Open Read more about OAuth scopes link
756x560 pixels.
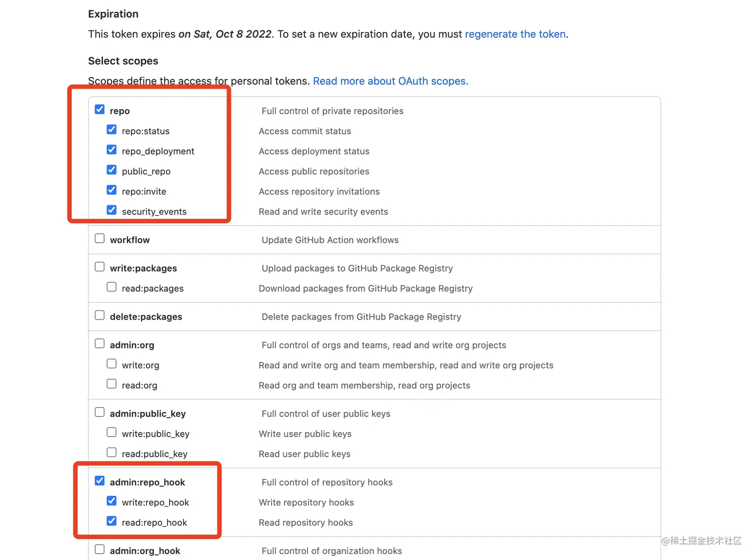click(390, 81)
